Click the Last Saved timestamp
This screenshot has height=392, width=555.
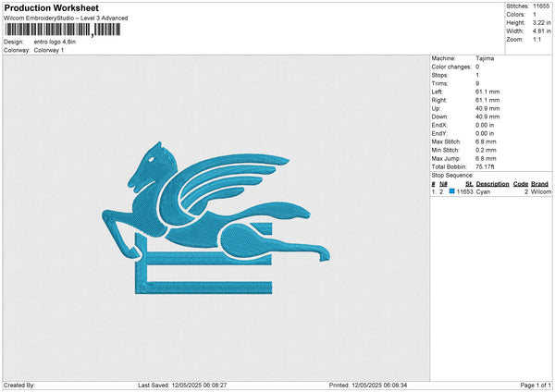[182, 386]
